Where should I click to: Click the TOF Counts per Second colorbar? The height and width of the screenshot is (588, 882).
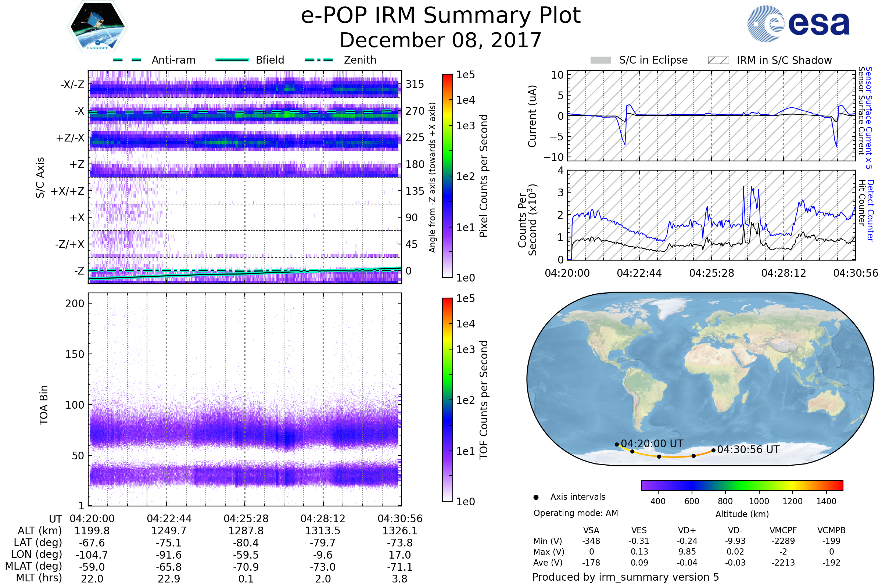pyautogui.click(x=447, y=399)
